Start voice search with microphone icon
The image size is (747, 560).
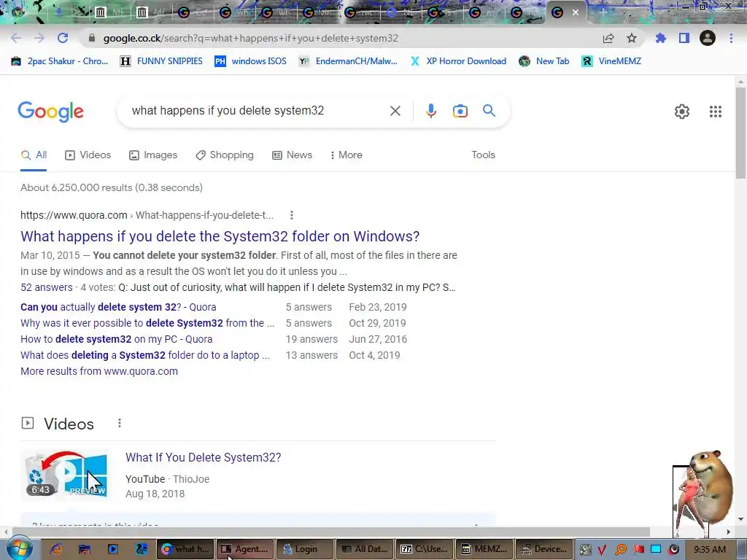[x=430, y=111]
